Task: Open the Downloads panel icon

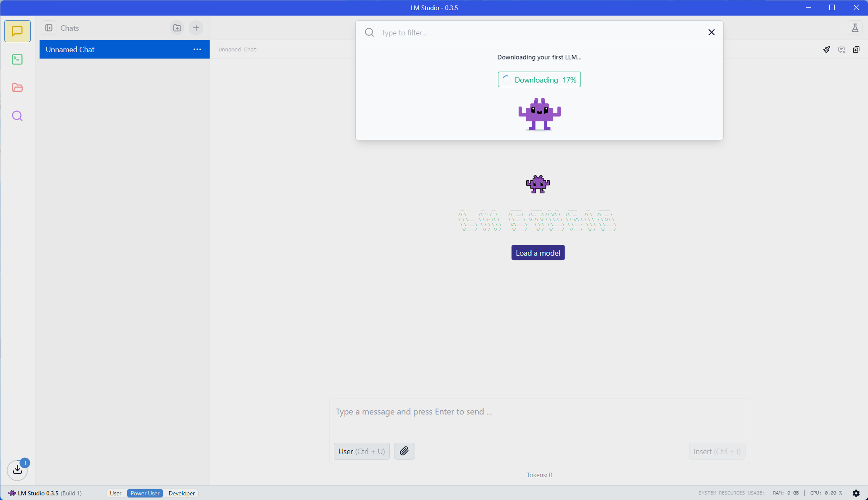Action: 17,469
